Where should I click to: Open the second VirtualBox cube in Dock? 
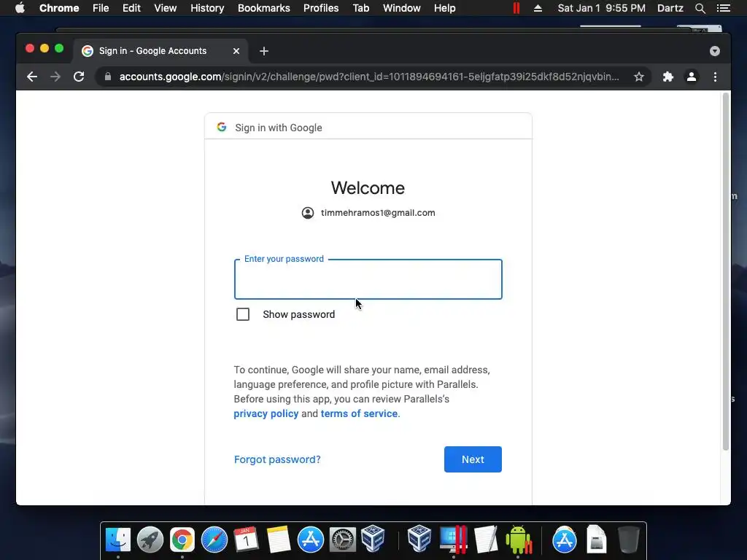(419, 539)
